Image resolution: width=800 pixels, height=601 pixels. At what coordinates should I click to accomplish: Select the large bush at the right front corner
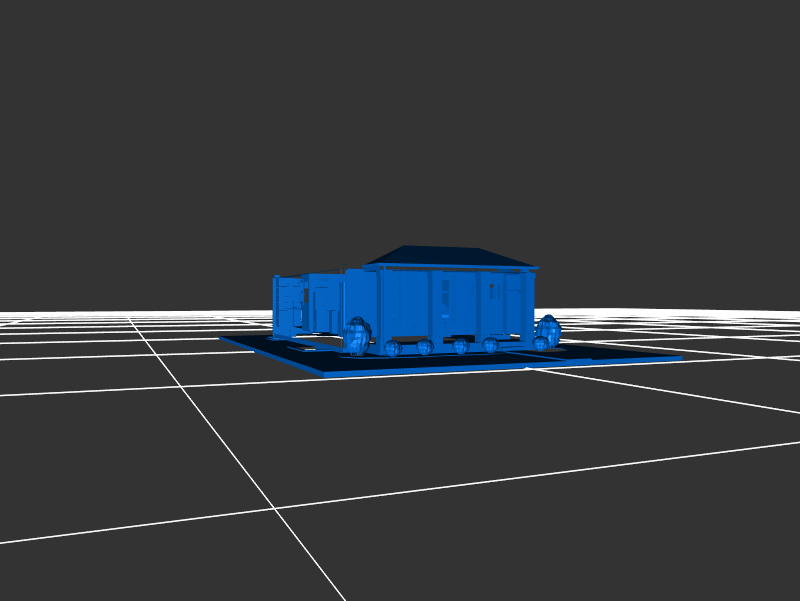[547, 327]
